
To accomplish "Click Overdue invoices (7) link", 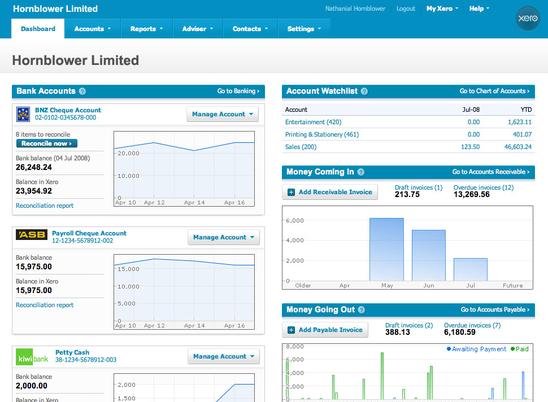I will [x=472, y=325].
